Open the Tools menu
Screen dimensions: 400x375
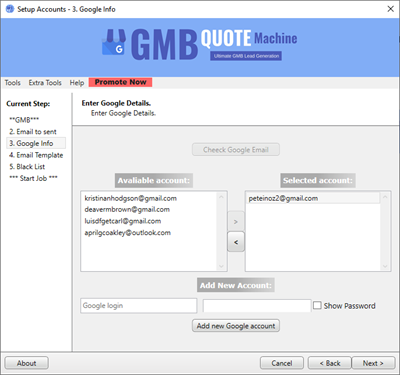click(12, 83)
